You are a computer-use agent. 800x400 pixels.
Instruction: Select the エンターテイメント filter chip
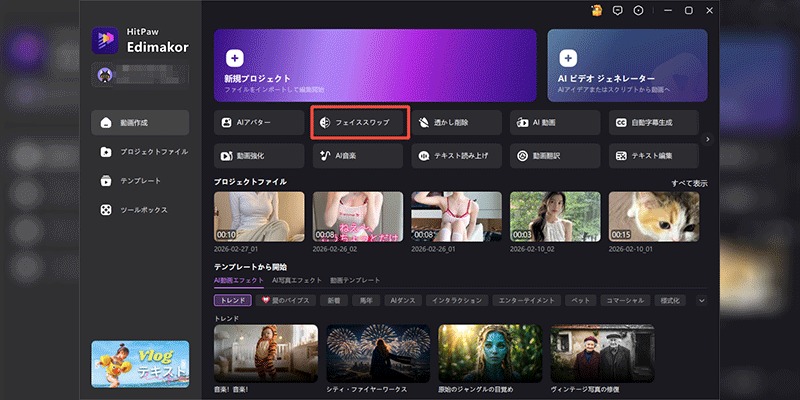pos(528,301)
